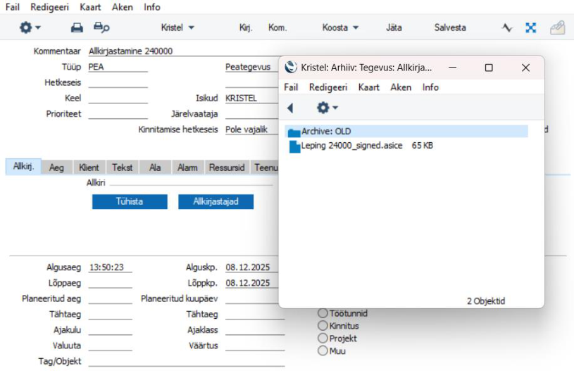Select the Töötunnid radio button

323,313
